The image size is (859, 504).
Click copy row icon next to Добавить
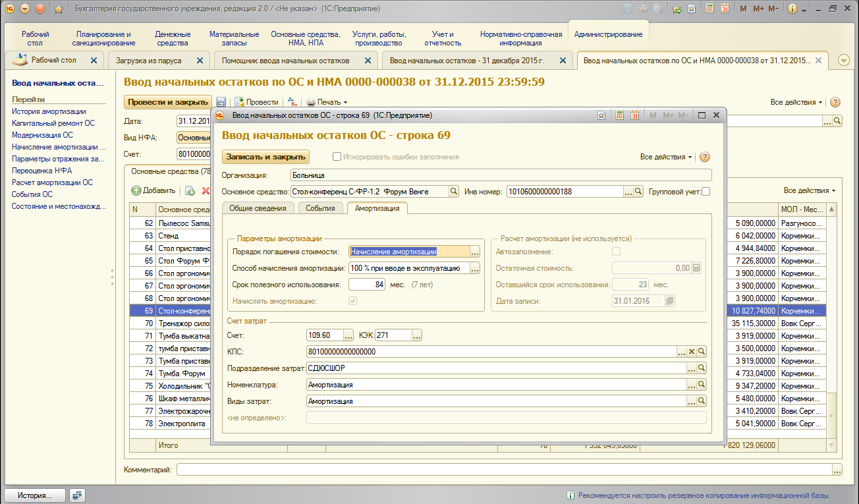coord(190,190)
